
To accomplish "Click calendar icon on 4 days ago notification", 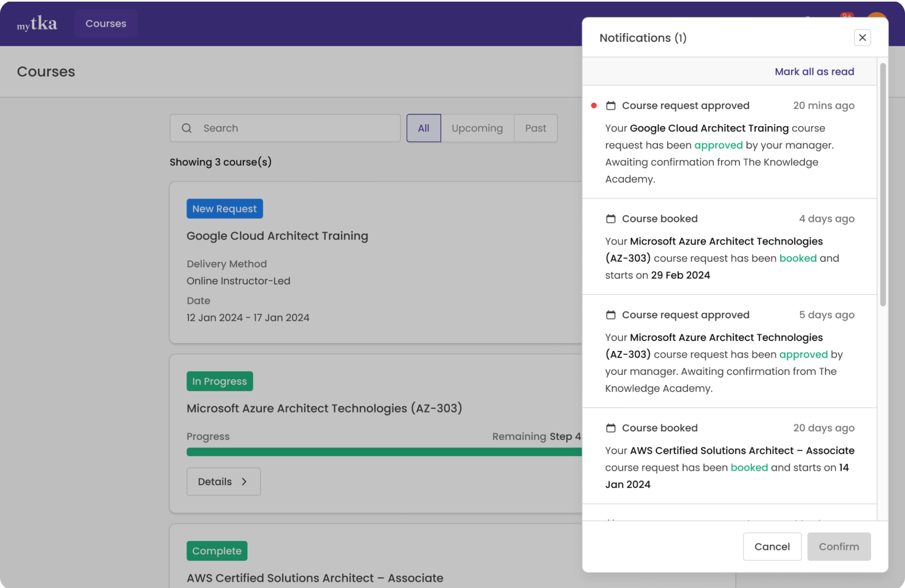I will coord(610,219).
